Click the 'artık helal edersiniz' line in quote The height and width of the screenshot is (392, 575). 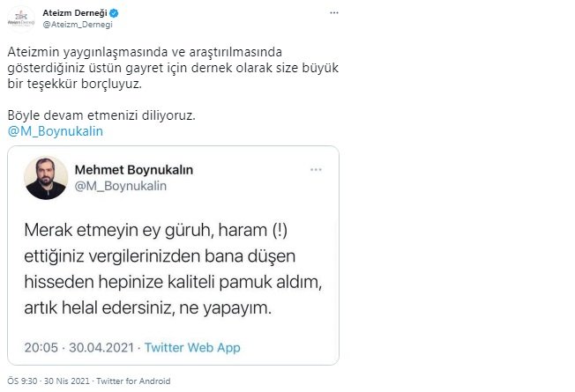(148, 307)
